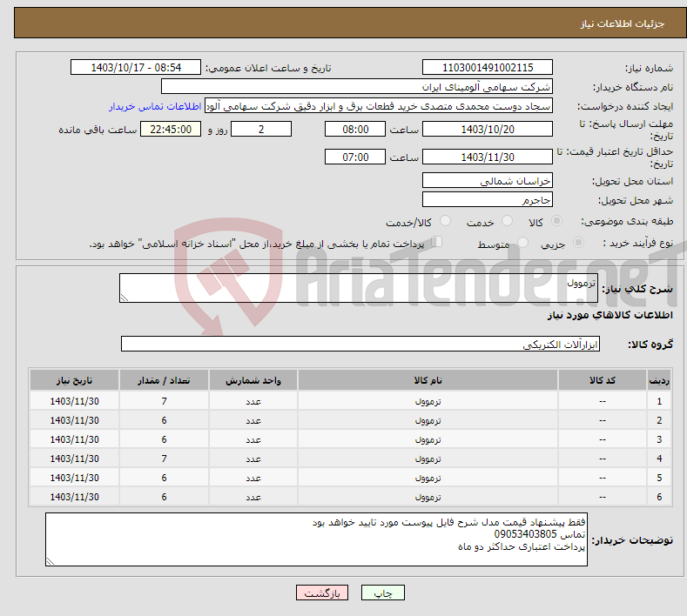Click the delivery city field جاجرم
The image size is (687, 616).
pyautogui.click(x=488, y=199)
